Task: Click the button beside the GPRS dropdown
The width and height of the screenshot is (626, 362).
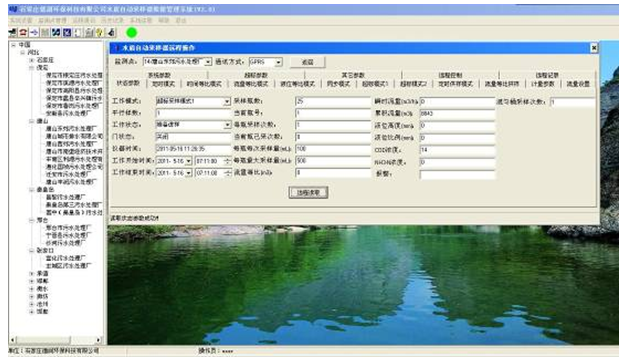Action: 307,62
